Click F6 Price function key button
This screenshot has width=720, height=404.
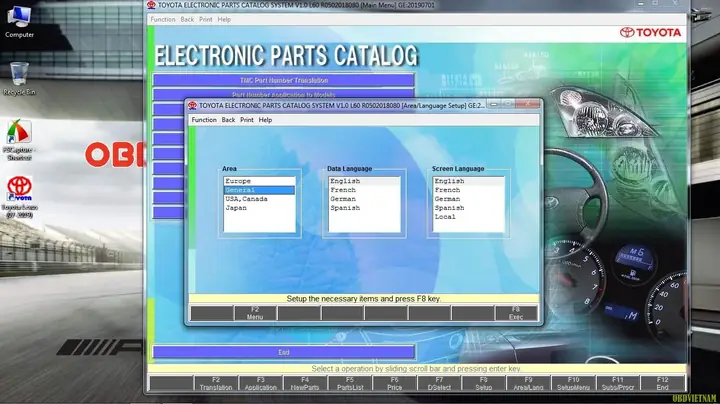click(394, 384)
